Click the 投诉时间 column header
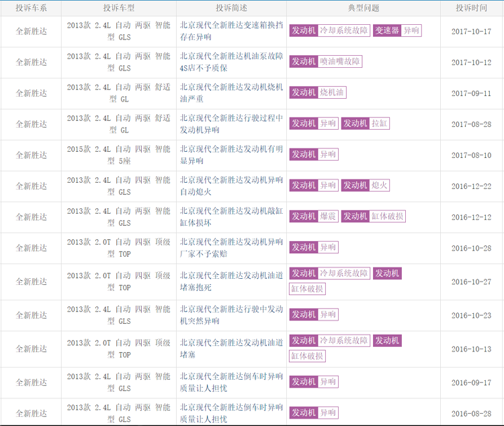Image resolution: width=504 pixels, height=426 pixels. pos(471,8)
